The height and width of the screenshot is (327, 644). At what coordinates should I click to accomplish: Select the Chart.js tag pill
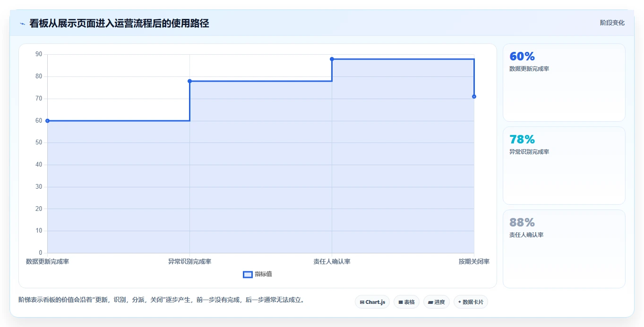click(372, 302)
